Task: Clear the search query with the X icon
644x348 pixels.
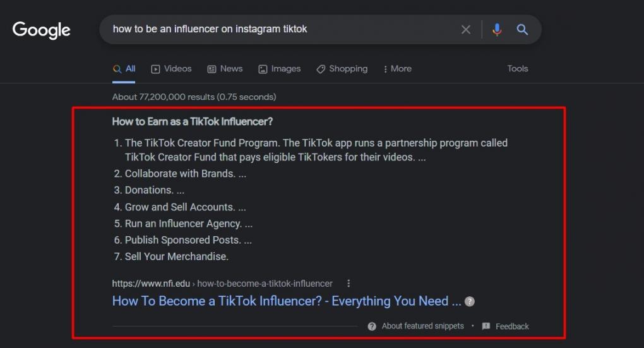Action: tap(466, 30)
